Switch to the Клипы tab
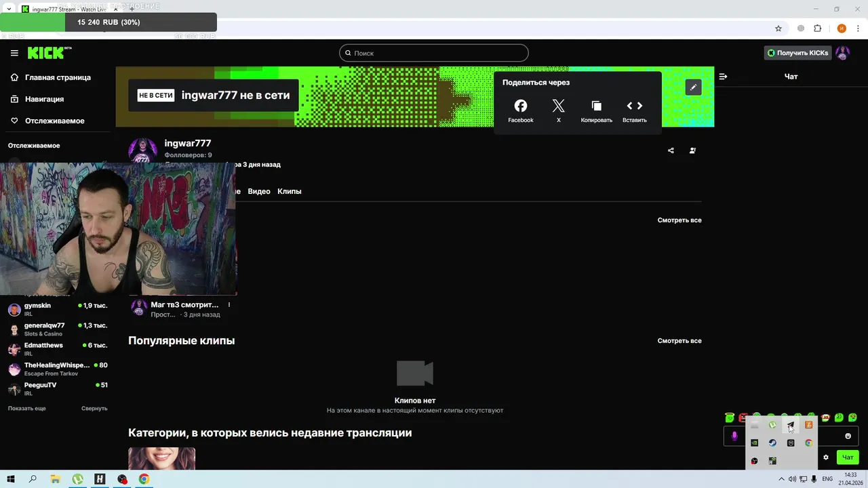 (x=290, y=191)
